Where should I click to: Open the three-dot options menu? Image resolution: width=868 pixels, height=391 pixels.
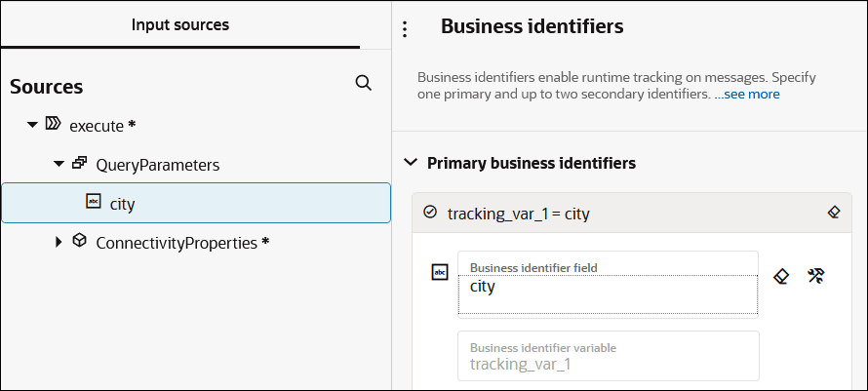pyautogui.click(x=406, y=30)
